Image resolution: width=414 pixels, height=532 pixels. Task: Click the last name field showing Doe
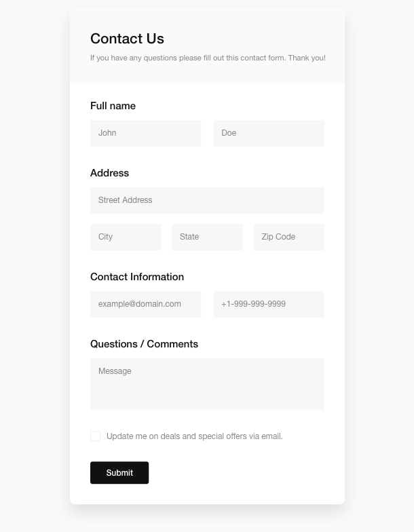(x=269, y=133)
